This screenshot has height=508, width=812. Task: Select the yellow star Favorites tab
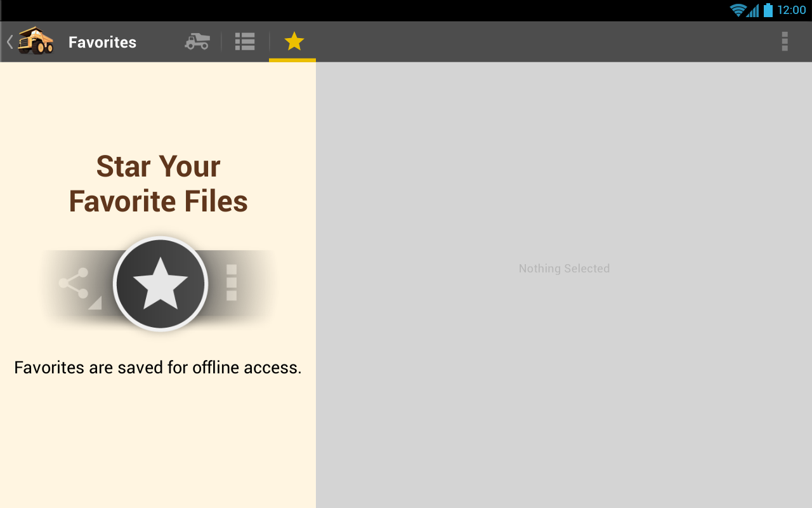[x=294, y=41]
